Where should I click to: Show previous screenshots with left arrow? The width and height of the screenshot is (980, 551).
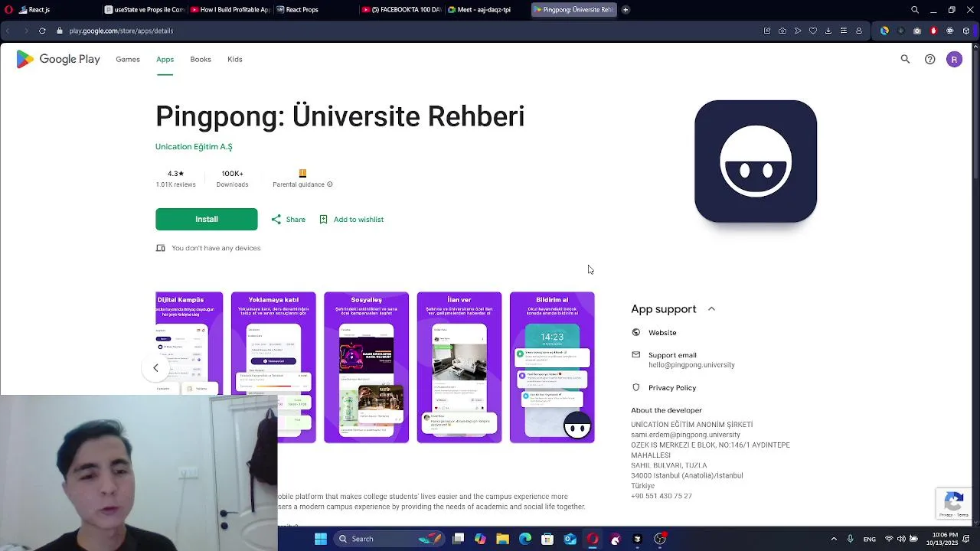(155, 368)
